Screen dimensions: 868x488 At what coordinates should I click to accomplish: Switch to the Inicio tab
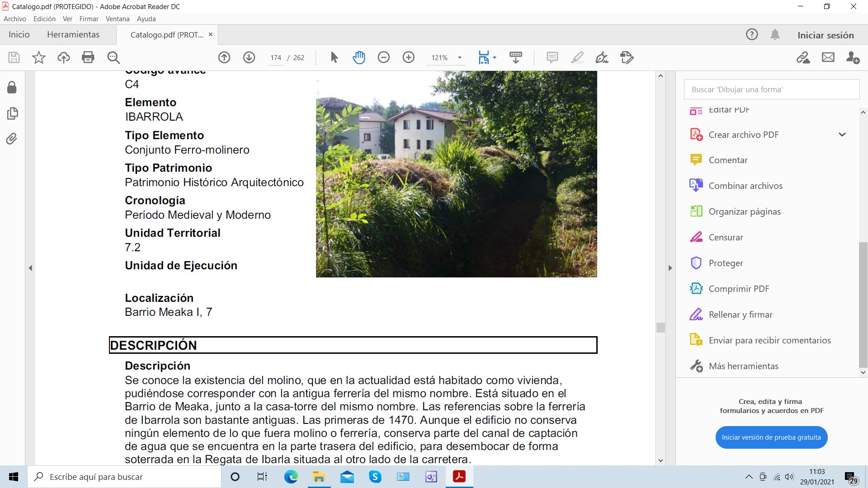tap(19, 35)
